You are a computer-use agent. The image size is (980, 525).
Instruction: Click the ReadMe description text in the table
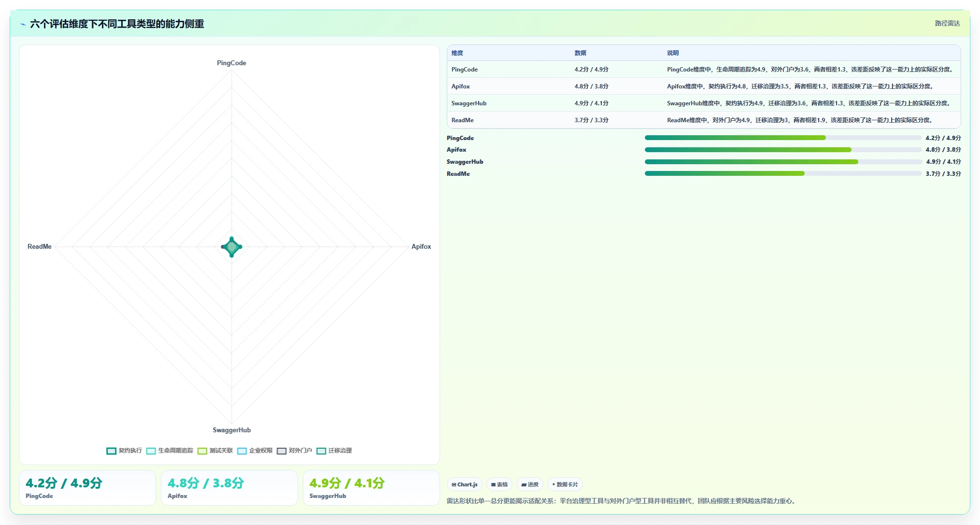[801, 120]
